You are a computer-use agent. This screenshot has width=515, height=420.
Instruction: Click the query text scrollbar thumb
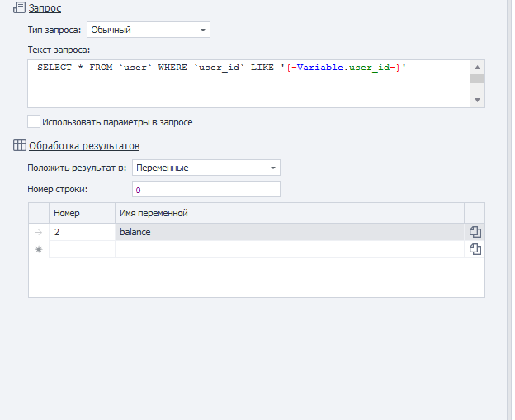pos(478,80)
